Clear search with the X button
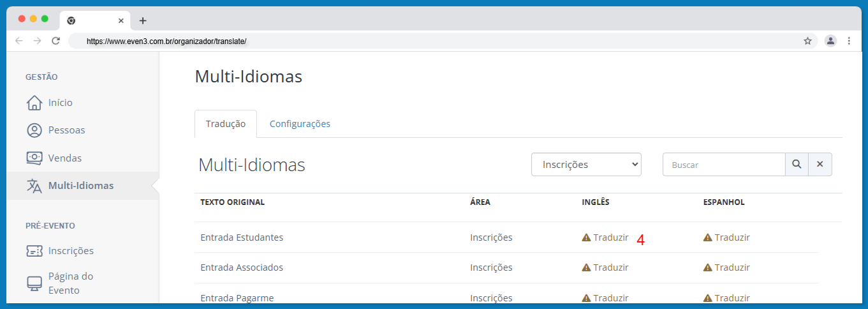The height and width of the screenshot is (309, 868). click(x=820, y=164)
